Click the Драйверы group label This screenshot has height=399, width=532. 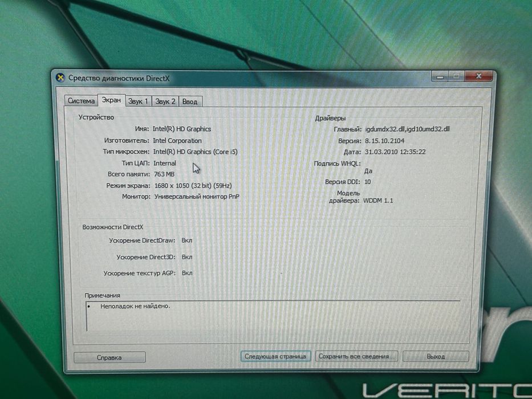click(x=331, y=118)
